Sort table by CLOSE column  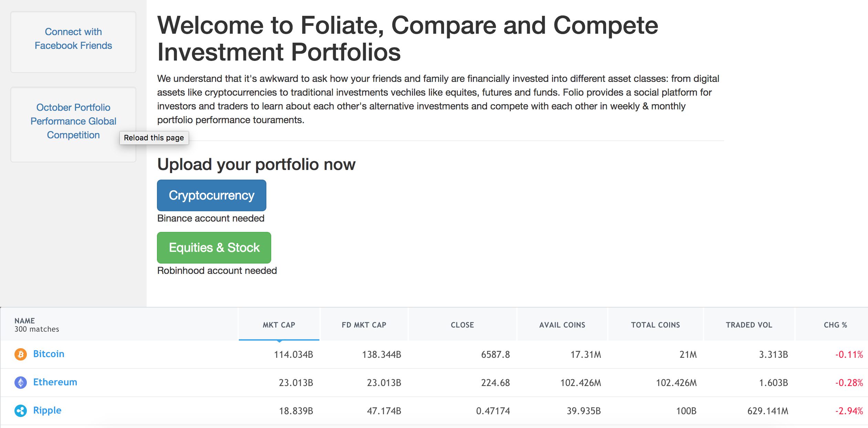pos(462,325)
